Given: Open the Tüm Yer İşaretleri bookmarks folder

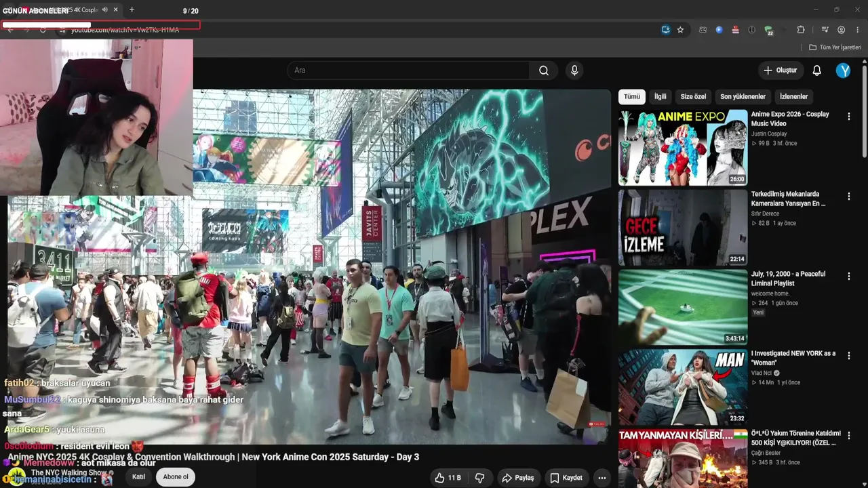Looking at the screenshot, I should (x=835, y=47).
